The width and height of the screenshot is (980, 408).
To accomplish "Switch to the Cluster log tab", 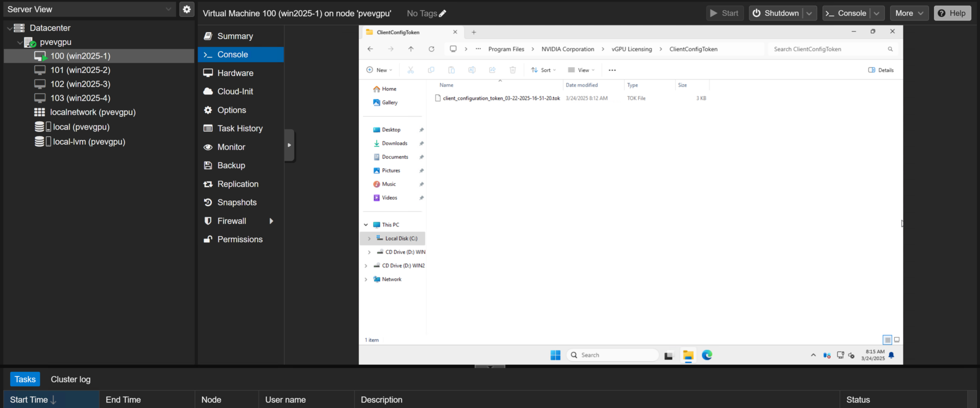I will click(70, 379).
